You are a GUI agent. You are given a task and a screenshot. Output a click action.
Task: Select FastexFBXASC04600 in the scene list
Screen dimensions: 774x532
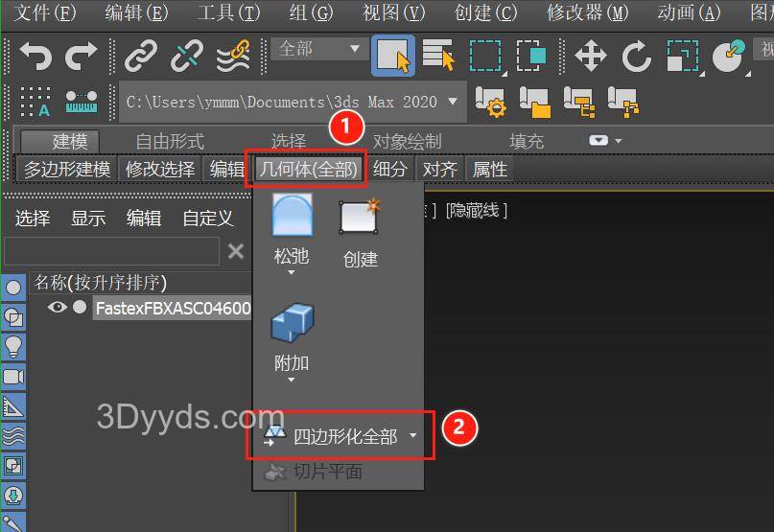coord(173,309)
